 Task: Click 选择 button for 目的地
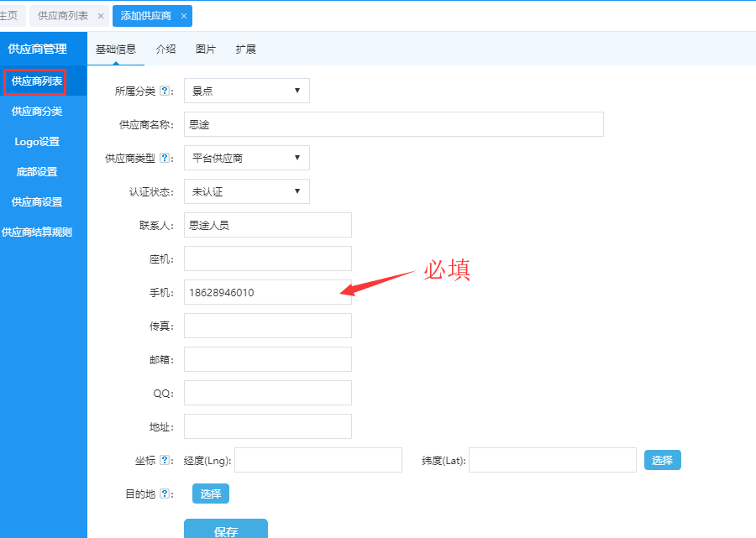click(x=210, y=494)
